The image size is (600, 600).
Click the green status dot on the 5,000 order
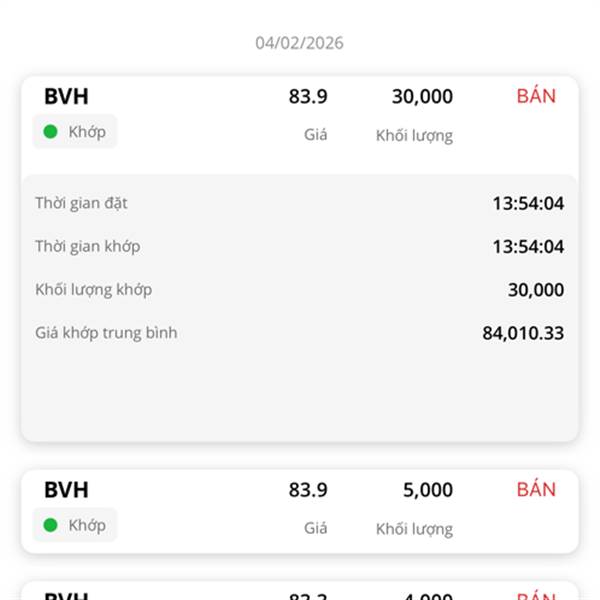tap(50, 524)
